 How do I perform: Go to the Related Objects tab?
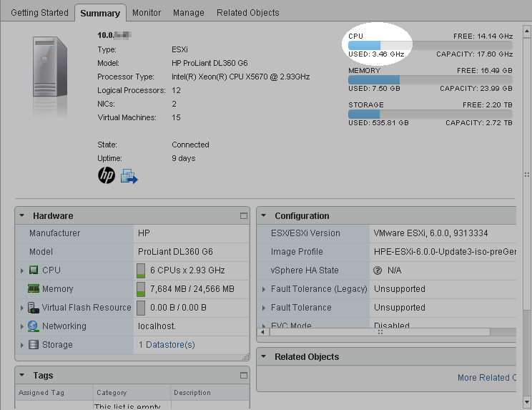pyautogui.click(x=248, y=13)
